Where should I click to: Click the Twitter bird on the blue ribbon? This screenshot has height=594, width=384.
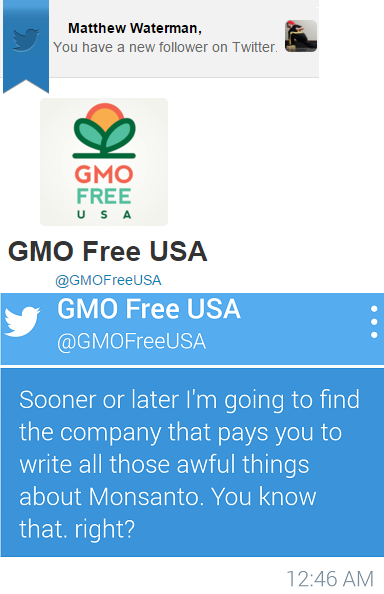(x=26, y=39)
